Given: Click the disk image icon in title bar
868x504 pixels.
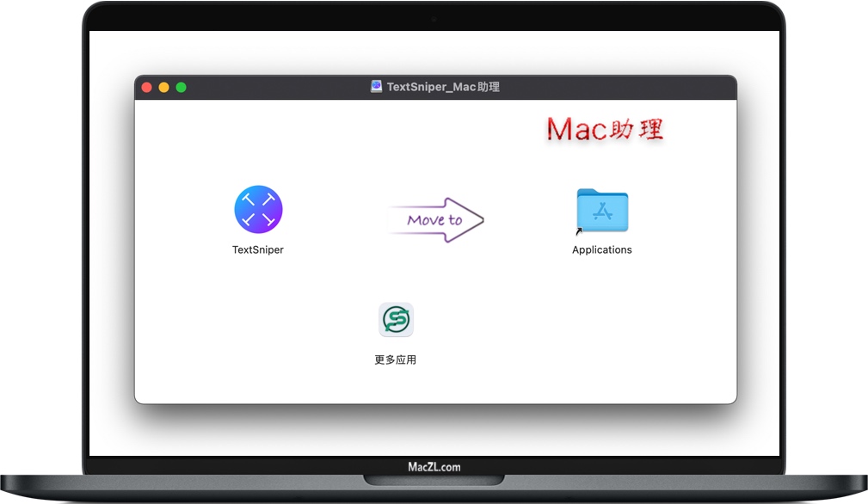Looking at the screenshot, I should 377,86.
